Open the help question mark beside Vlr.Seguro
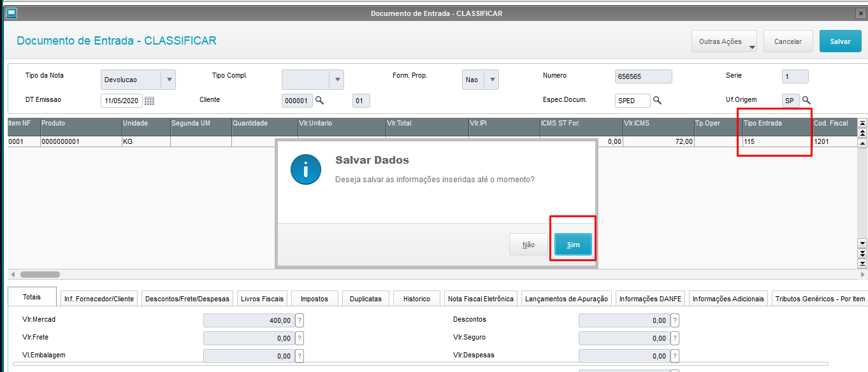868x372 pixels. pyautogui.click(x=675, y=338)
